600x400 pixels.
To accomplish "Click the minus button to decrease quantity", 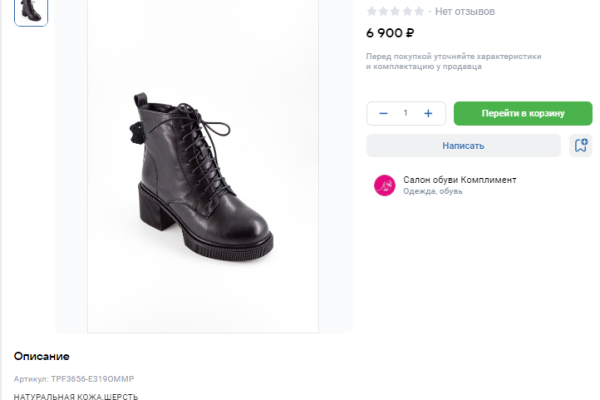I will tap(383, 113).
